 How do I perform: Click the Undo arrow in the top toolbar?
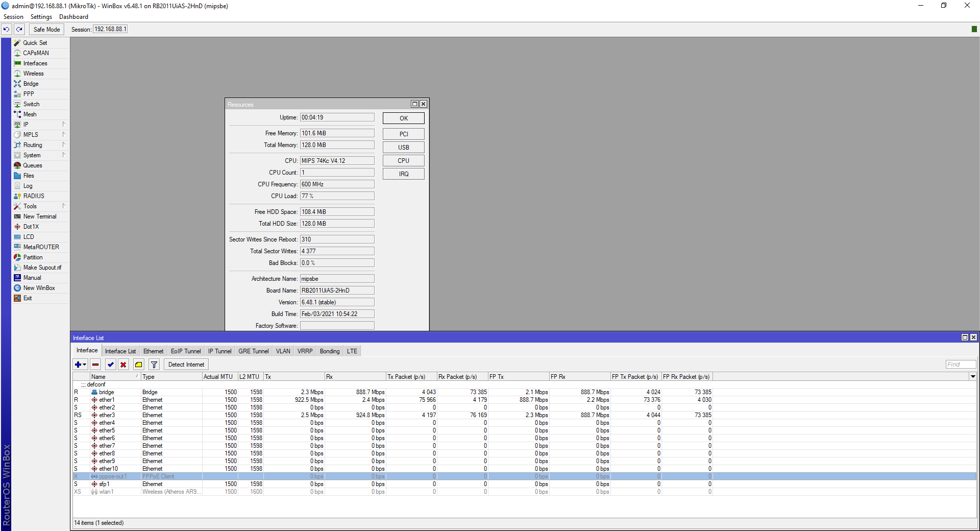7,30
